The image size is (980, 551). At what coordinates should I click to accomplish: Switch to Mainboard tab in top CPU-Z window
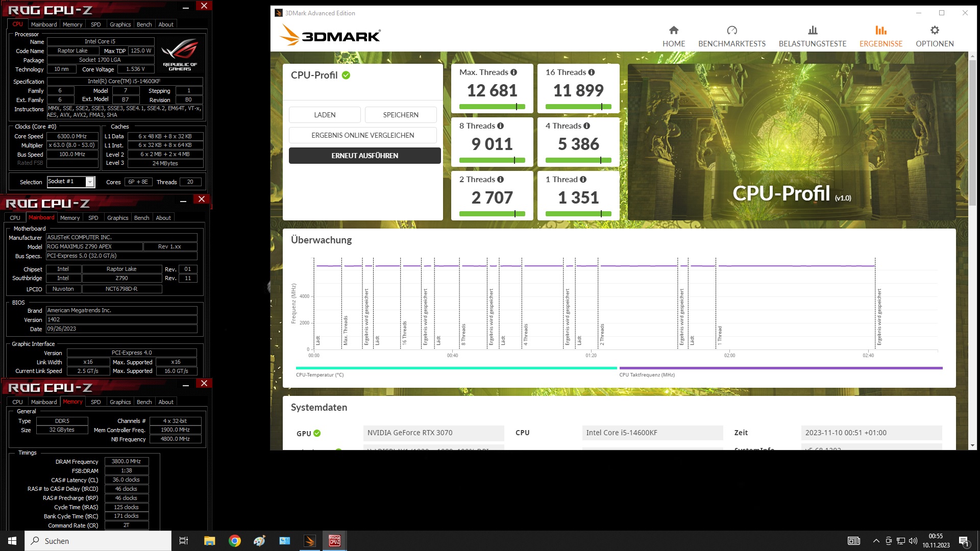[x=44, y=24]
